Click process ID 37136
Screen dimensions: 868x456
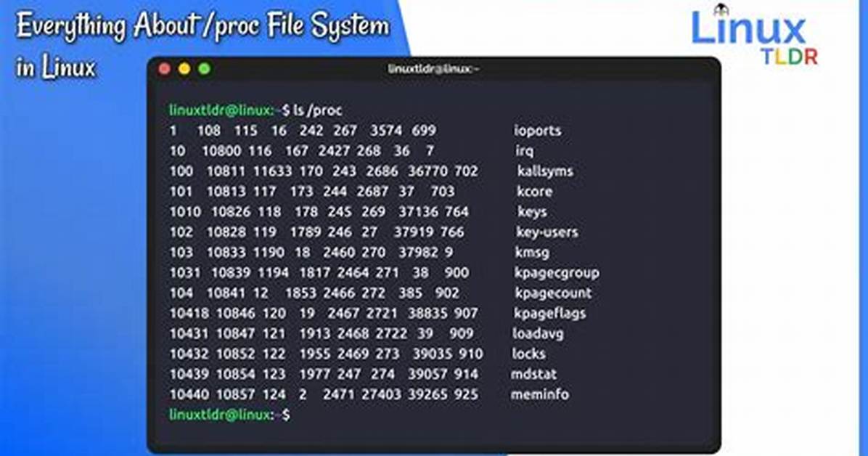418,211
